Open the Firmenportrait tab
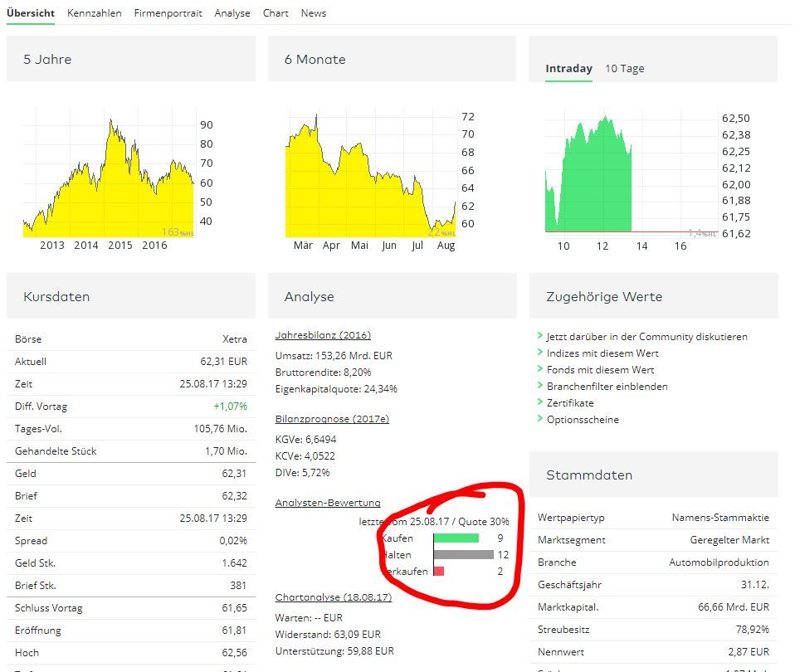 coord(168,13)
